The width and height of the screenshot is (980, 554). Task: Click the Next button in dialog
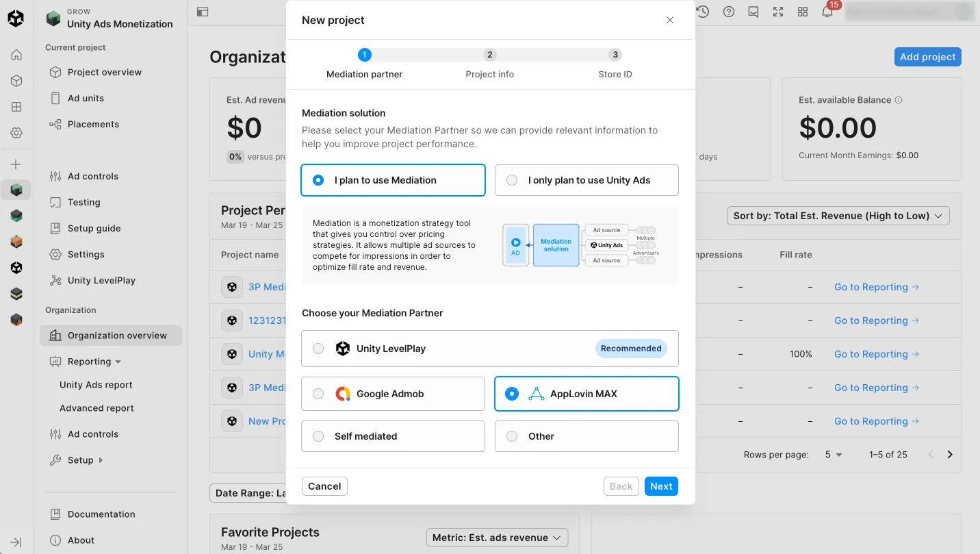click(661, 486)
